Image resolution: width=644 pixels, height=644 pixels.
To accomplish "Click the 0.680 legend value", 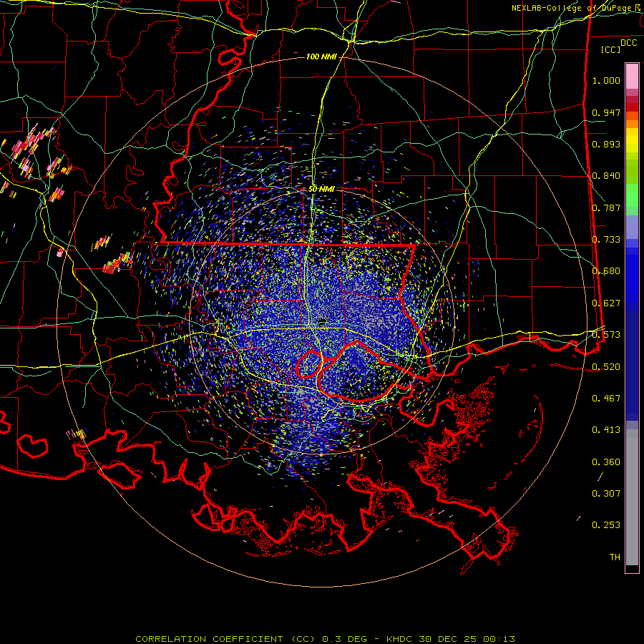I will coord(606,271).
